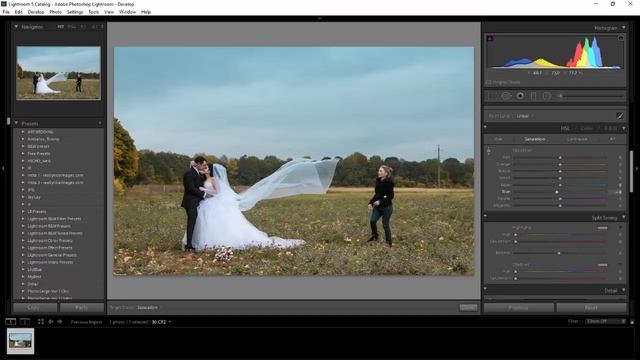Switch filmstrip to main window display
The image size is (640, 360).
pos(11,322)
